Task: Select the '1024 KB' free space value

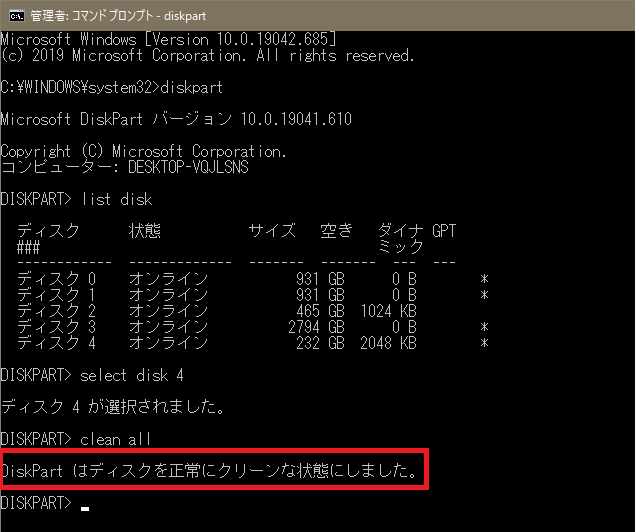Action: coord(388,311)
